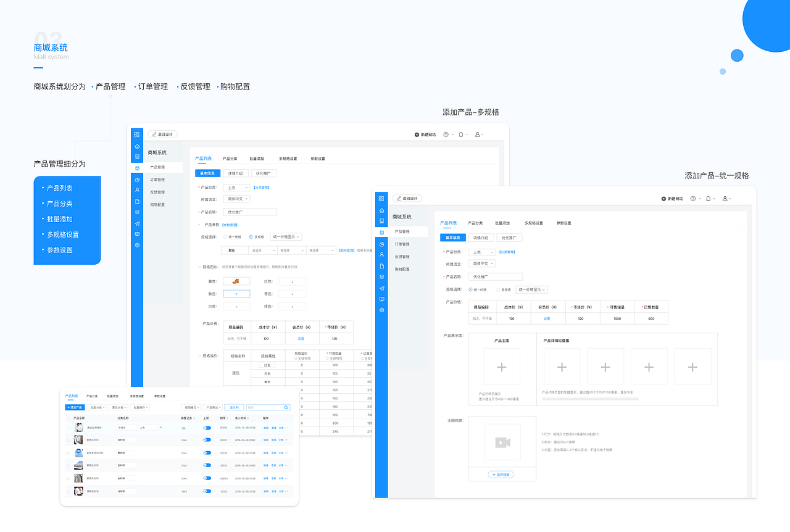
Task: Click the gear settings icon in unified-spec window sidebar
Action: (381, 310)
